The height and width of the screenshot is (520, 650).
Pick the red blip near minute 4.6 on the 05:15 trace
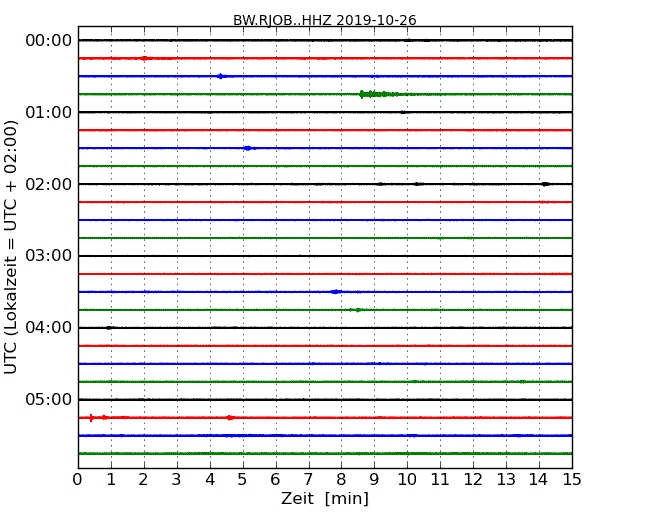pos(230,418)
